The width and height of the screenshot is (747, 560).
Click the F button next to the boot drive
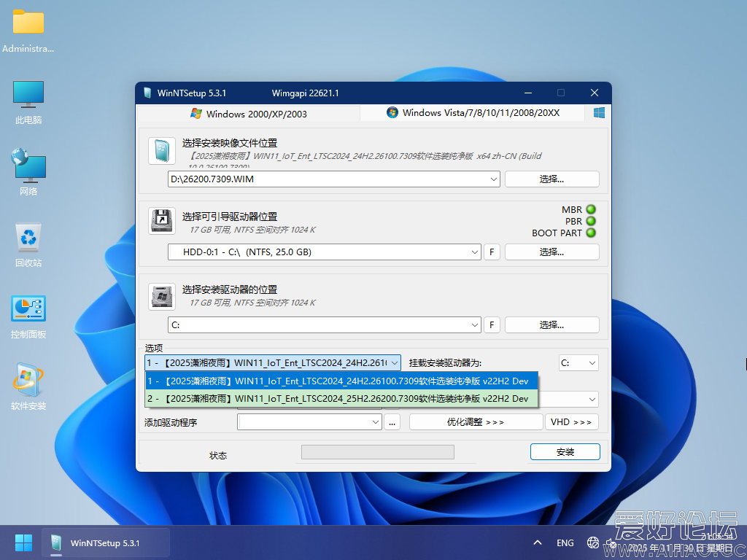(492, 252)
